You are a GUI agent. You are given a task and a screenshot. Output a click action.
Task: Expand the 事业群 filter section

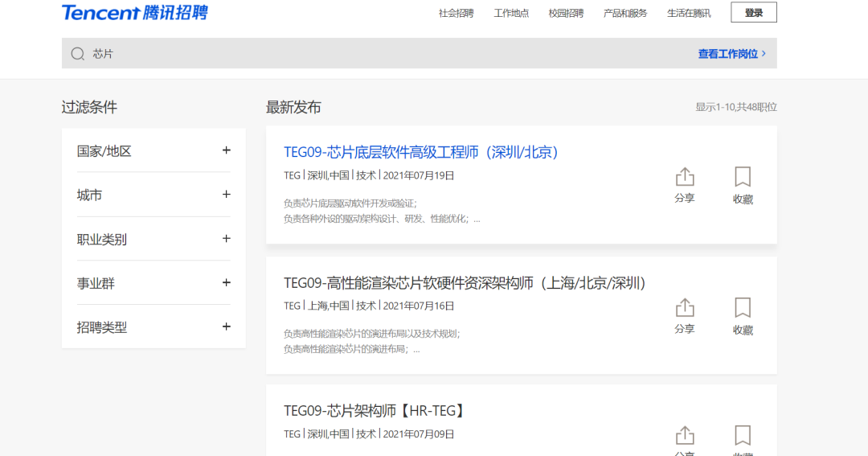pos(226,283)
